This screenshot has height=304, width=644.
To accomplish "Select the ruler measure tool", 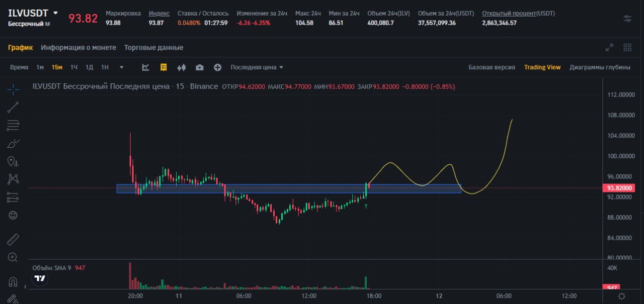I will (13, 239).
